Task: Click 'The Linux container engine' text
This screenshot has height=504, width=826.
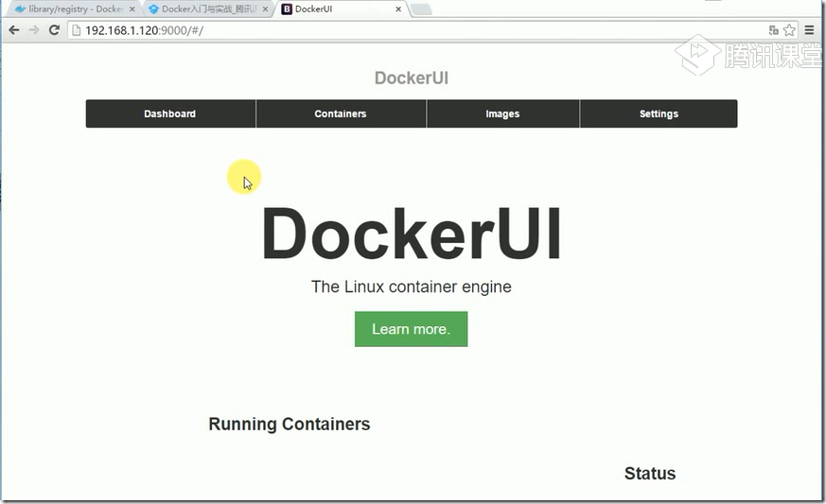Action: [412, 287]
